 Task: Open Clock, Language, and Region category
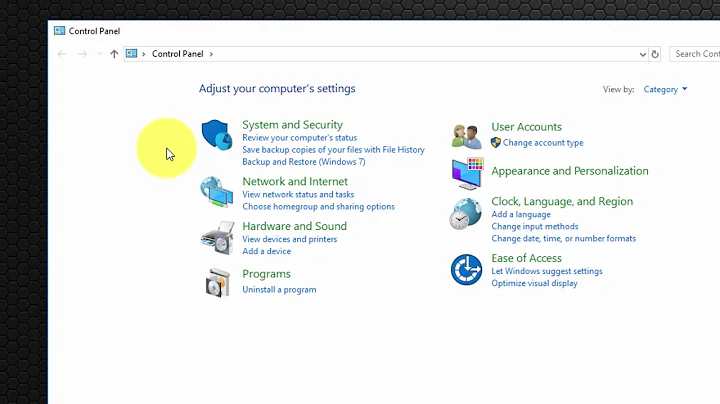(562, 201)
